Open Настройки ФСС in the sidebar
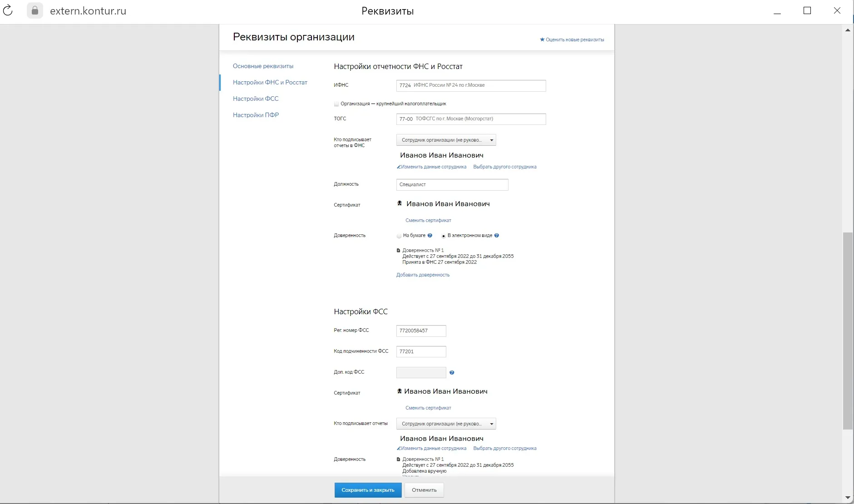Viewport: 854px width, 504px height. click(x=256, y=99)
